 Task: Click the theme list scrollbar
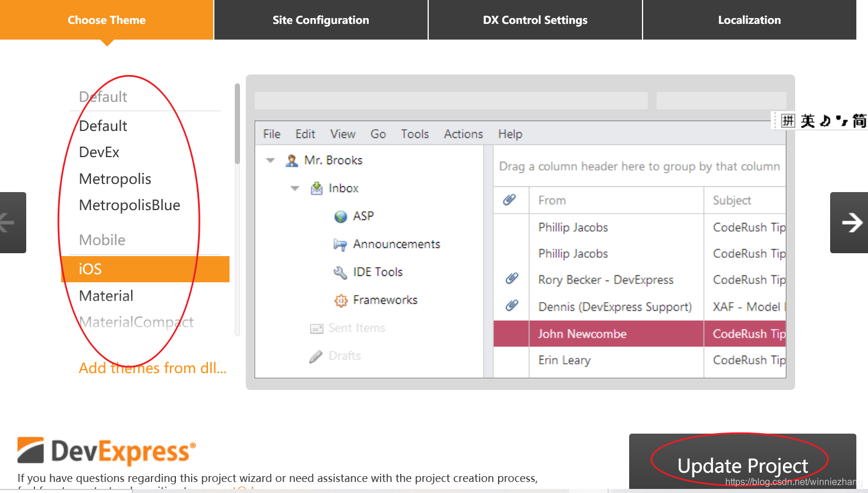[x=237, y=124]
